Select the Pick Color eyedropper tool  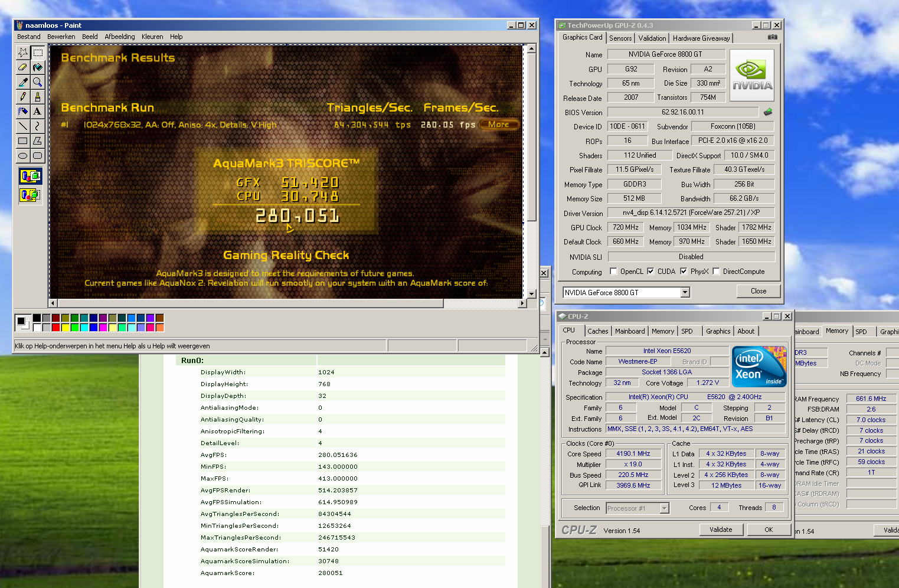pyautogui.click(x=23, y=82)
